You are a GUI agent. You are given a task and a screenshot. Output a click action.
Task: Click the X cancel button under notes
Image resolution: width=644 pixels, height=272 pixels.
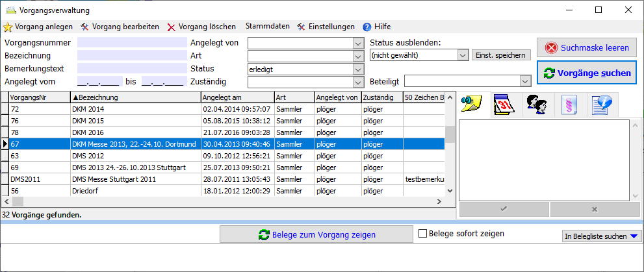pos(594,209)
